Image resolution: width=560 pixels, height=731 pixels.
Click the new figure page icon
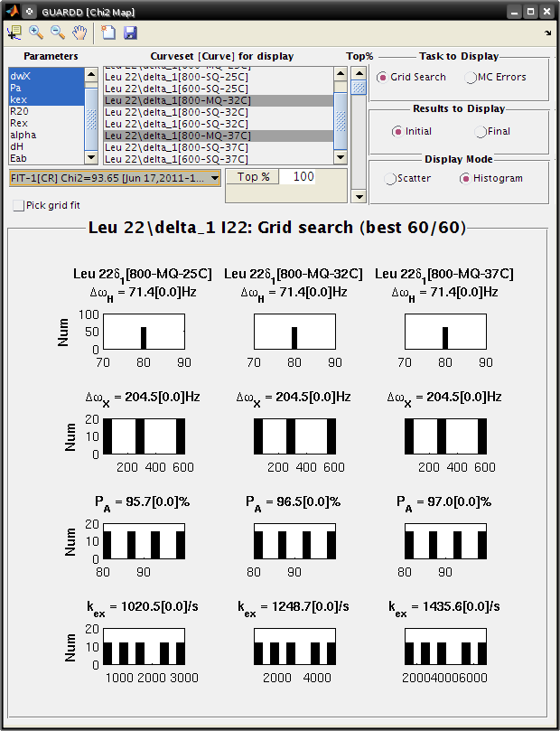pos(108,33)
